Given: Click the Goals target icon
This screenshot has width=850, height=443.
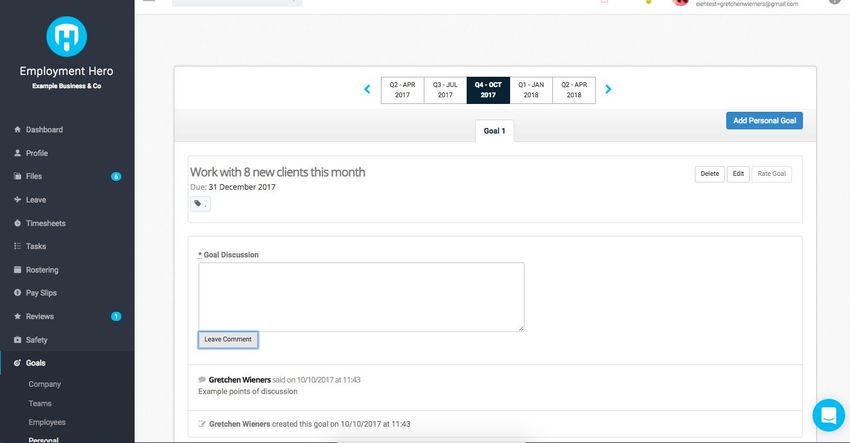Looking at the screenshot, I should (x=17, y=363).
